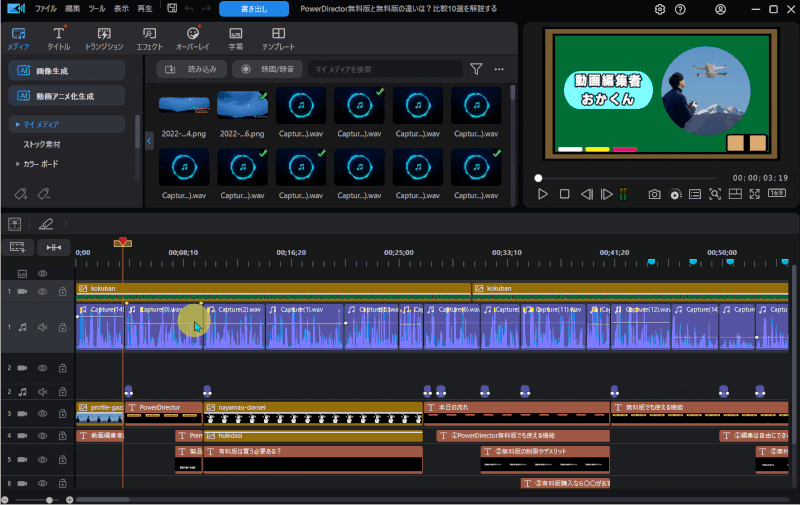Mute audio track 2
The height and width of the screenshot is (505, 800).
[x=42, y=392]
